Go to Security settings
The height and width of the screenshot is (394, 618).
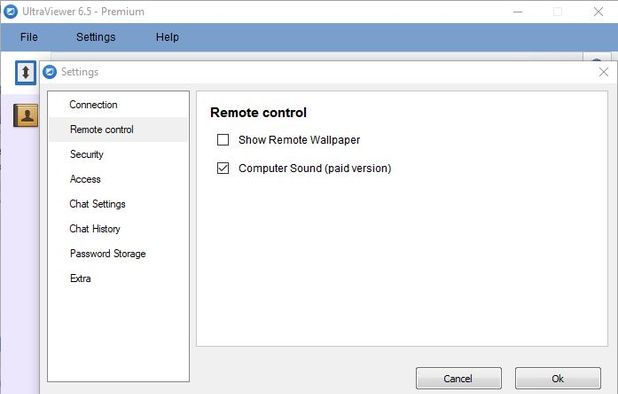click(118, 154)
